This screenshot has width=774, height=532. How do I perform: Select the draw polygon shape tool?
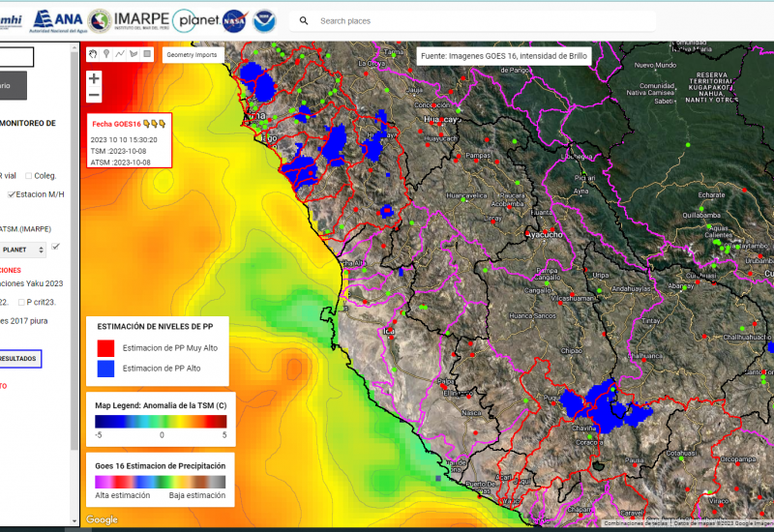pos(134,54)
